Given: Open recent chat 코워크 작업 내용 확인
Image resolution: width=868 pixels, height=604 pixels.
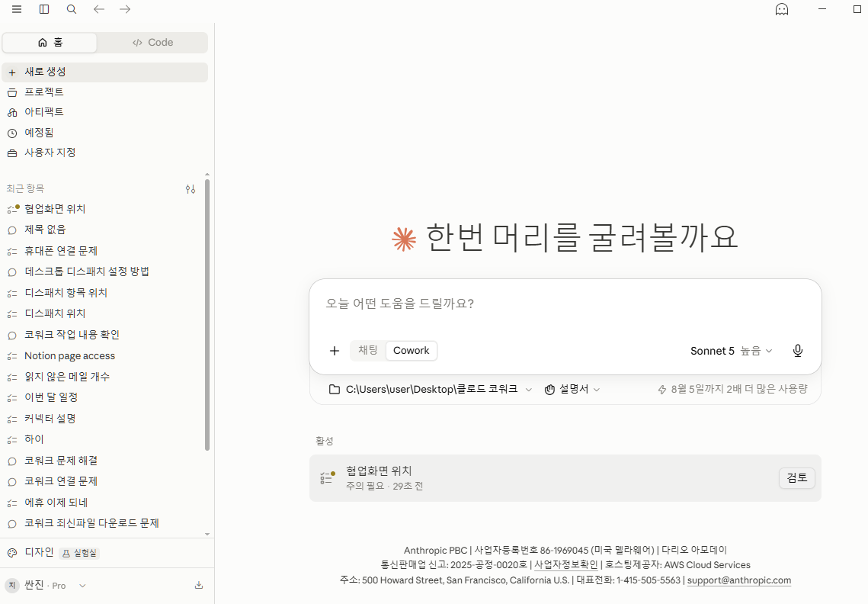Looking at the screenshot, I should coord(102,335).
